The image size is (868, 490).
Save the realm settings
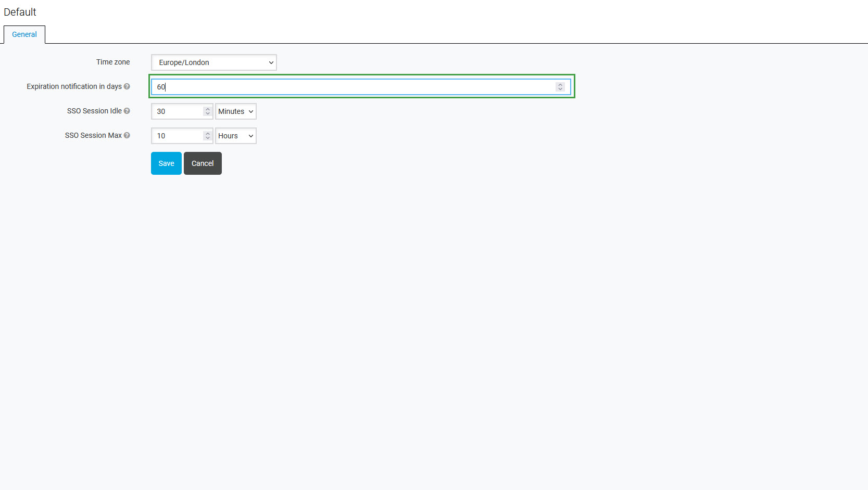[166, 163]
